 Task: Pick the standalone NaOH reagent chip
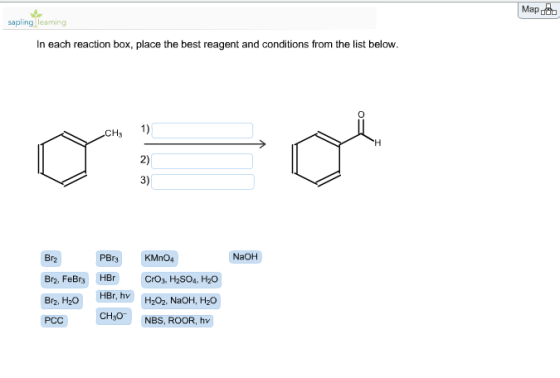[245, 257]
